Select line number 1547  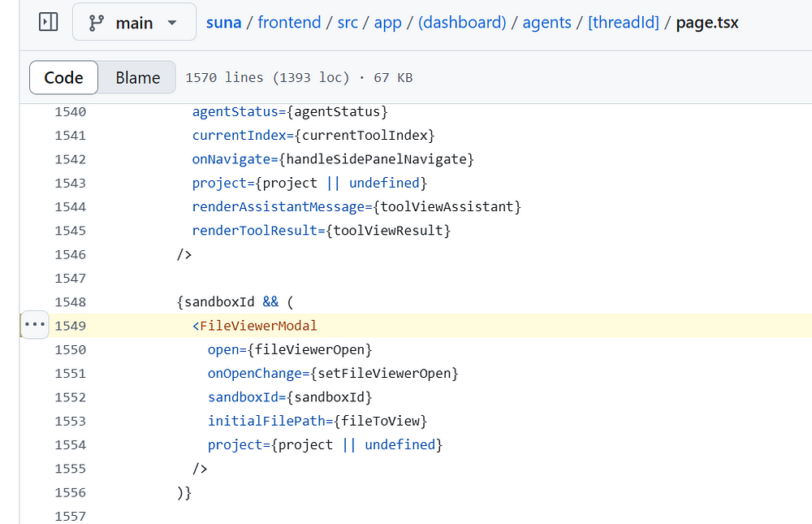point(71,279)
